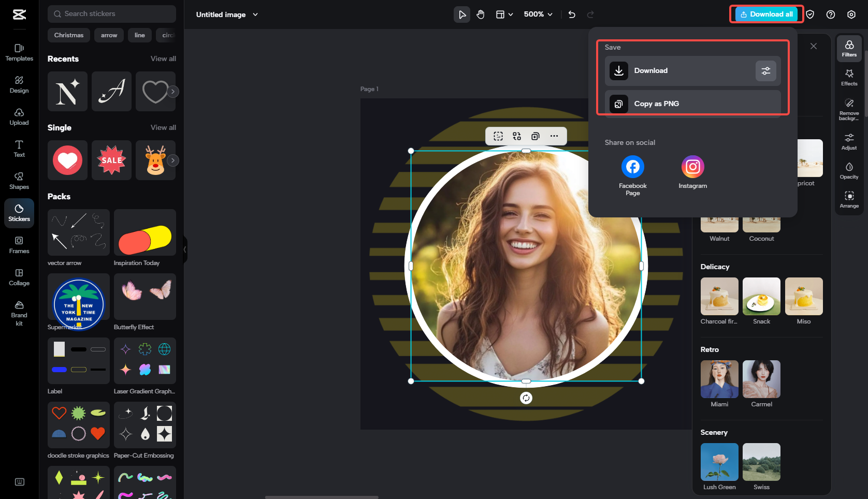Open more options in floating toolbar
The height and width of the screenshot is (499, 868).
[x=554, y=136]
